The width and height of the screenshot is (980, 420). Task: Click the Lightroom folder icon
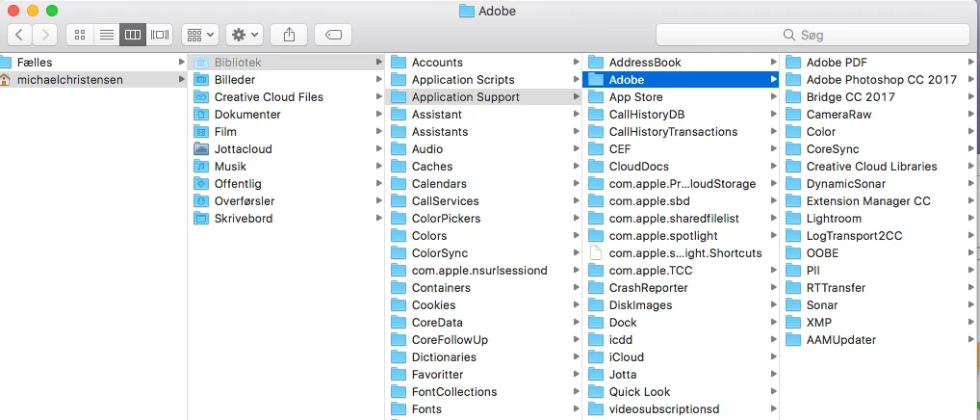793,218
